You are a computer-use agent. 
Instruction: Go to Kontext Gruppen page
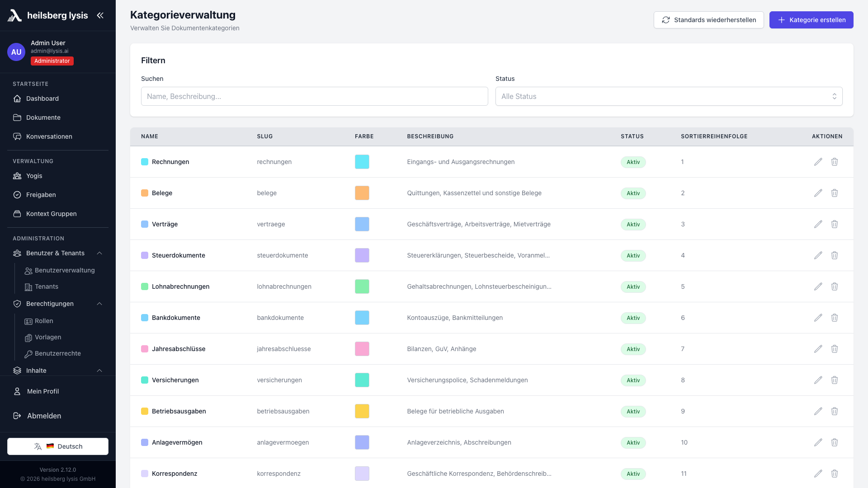(x=51, y=214)
